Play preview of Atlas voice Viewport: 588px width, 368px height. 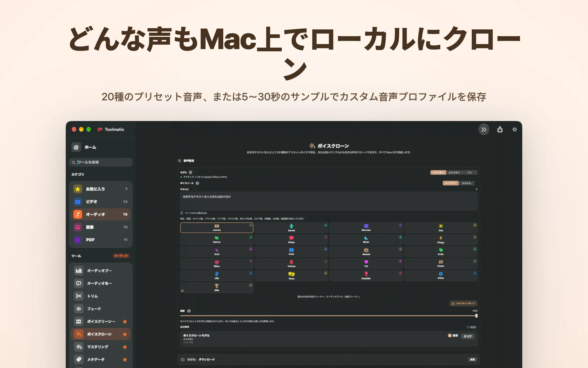point(475,273)
